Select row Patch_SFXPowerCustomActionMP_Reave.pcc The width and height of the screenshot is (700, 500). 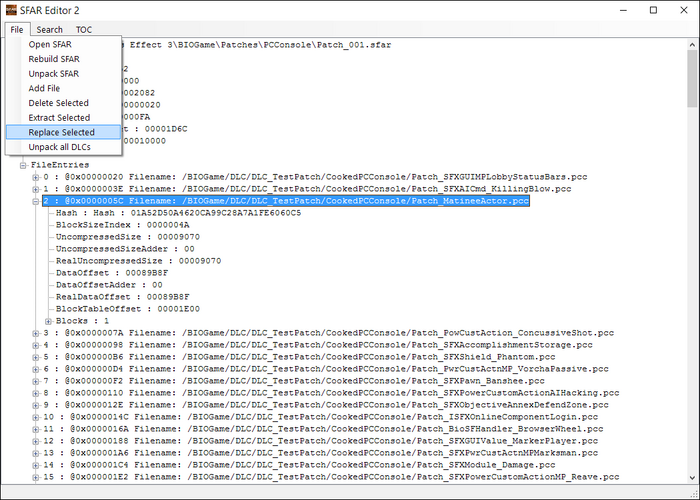331,477
